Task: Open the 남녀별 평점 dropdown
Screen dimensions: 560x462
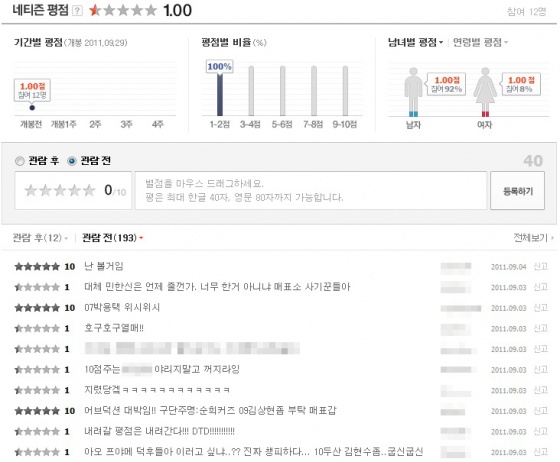Action: coord(415,42)
